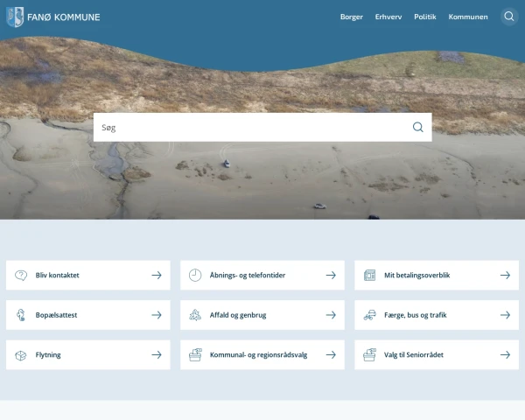Select Politik in the top navigation
Image resolution: width=525 pixels, height=420 pixels.
point(424,17)
